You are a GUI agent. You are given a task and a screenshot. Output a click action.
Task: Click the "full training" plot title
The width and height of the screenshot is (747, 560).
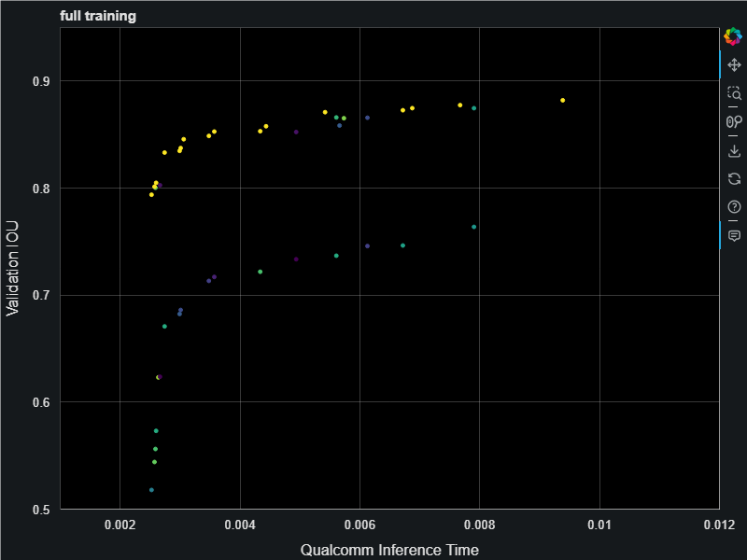pos(98,16)
